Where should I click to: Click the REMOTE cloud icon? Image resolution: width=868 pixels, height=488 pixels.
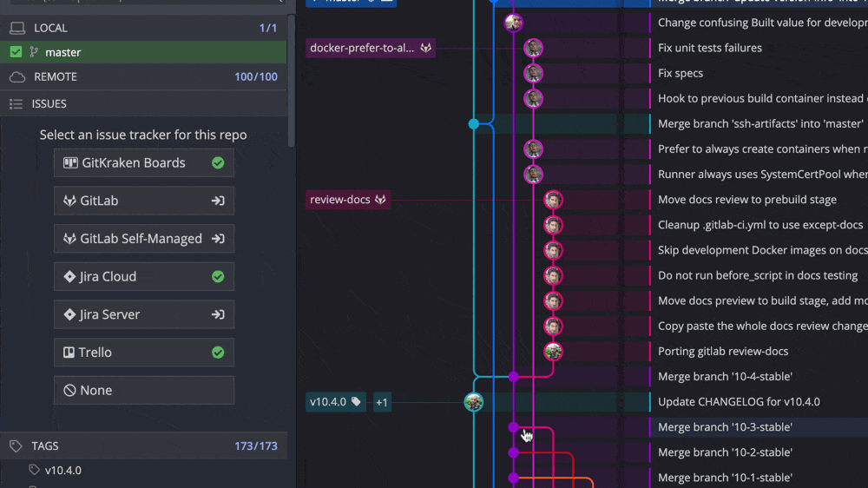(x=17, y=76)
